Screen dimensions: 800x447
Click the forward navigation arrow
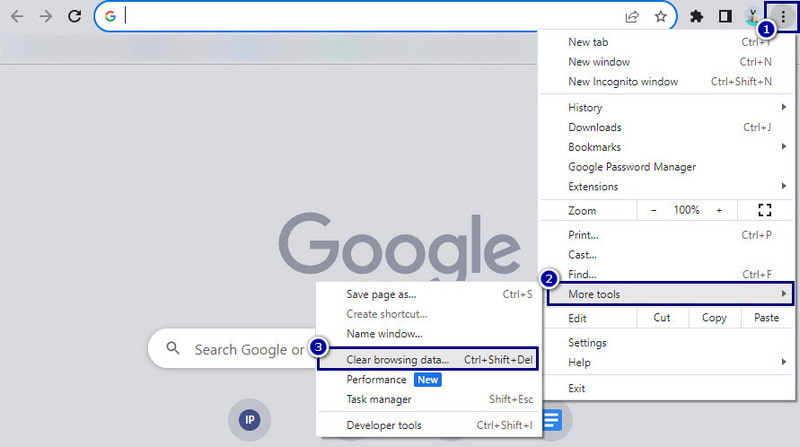pyautogui.click(x=46, y=16)
